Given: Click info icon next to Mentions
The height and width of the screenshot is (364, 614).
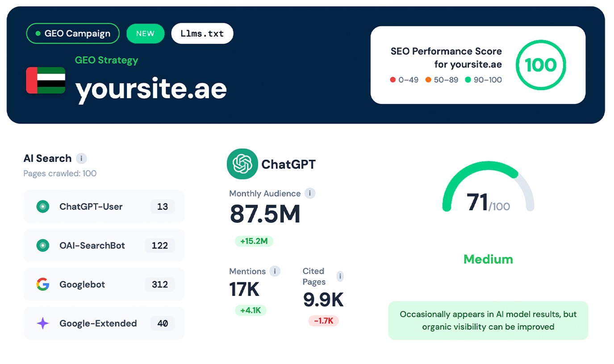Looking at the screenshot, I should [x=275, y=271].
